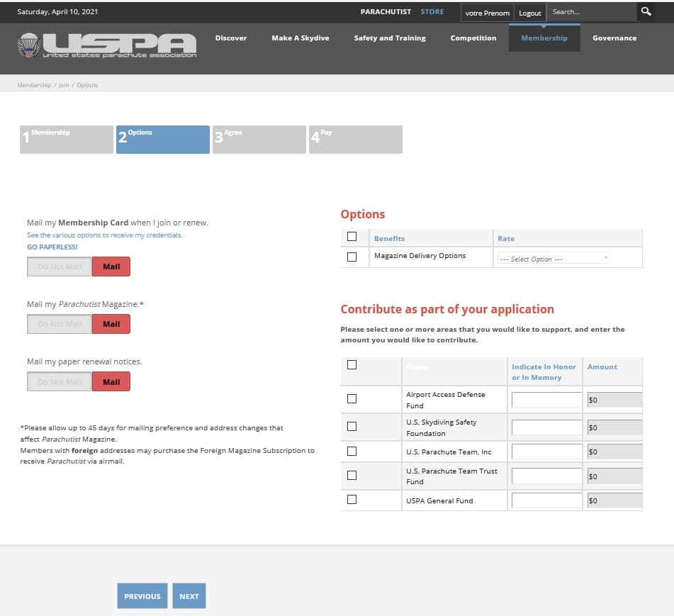
Task: Click USPA General Fund amount field
Action: pyautogui.click(x=614, y=500)
